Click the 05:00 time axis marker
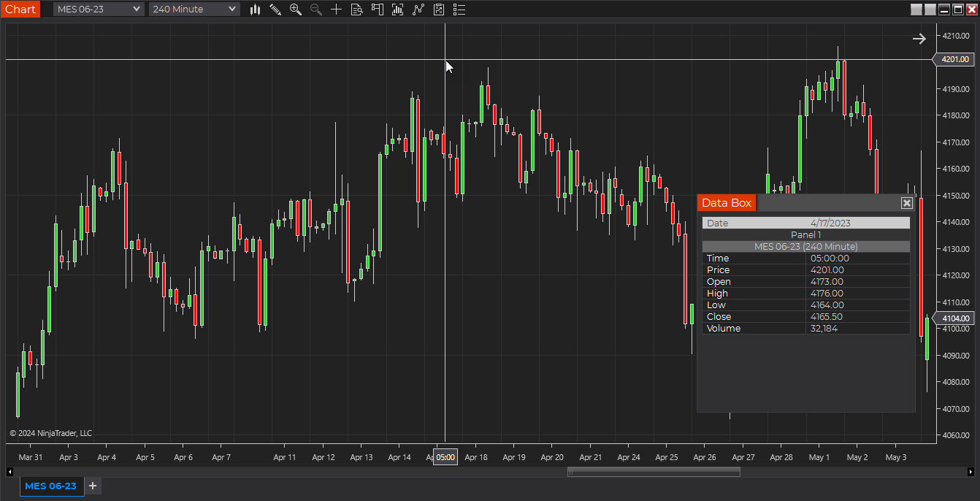 445,457
